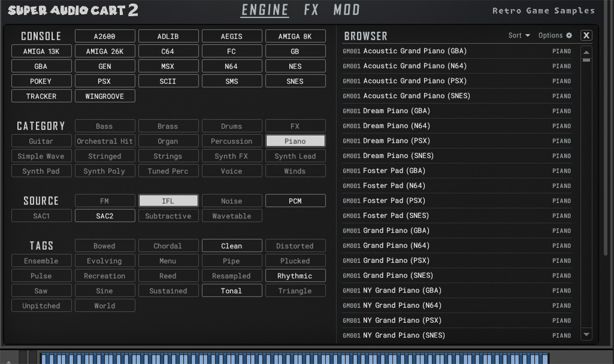Select the Evolving tag
614x364 pixels.
[105, 260]
